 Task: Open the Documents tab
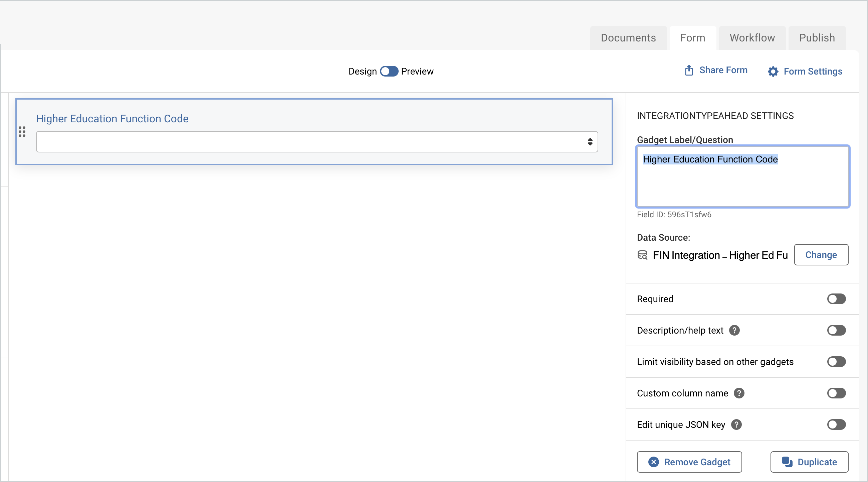[x=628, y=38]
